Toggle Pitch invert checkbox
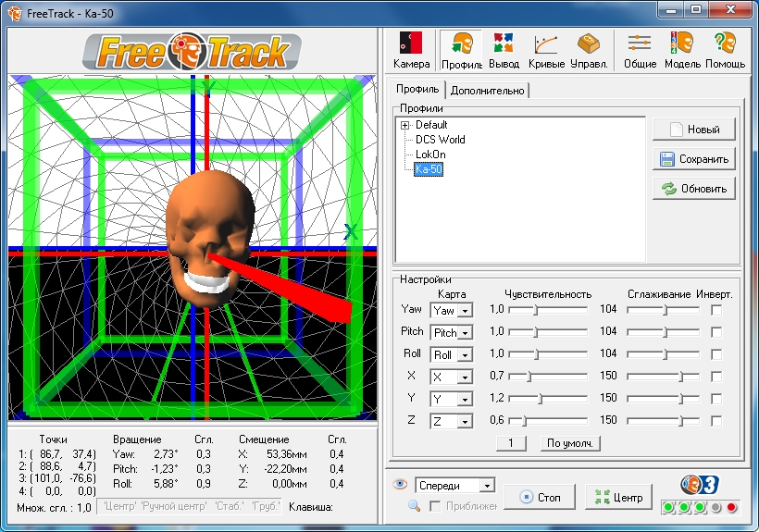This screenshot has height=532, width=759. 716,332
